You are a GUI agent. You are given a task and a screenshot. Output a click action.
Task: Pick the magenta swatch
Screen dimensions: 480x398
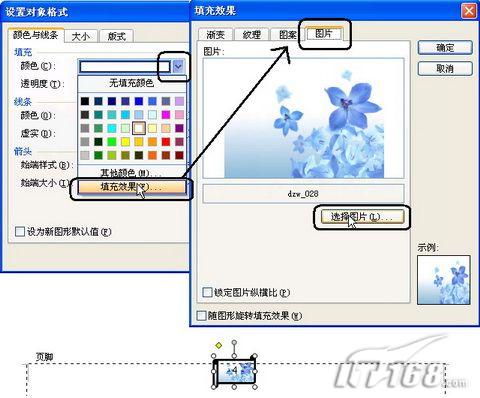click(166, 115)
